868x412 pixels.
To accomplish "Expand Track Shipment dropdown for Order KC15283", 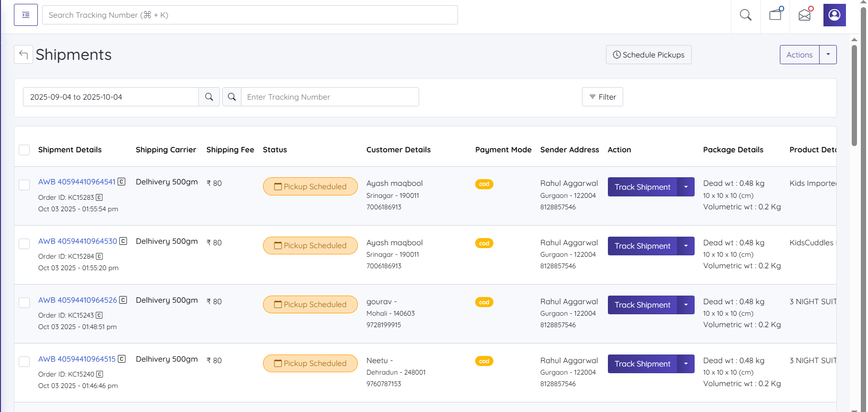I will click(x=686, y=187).
